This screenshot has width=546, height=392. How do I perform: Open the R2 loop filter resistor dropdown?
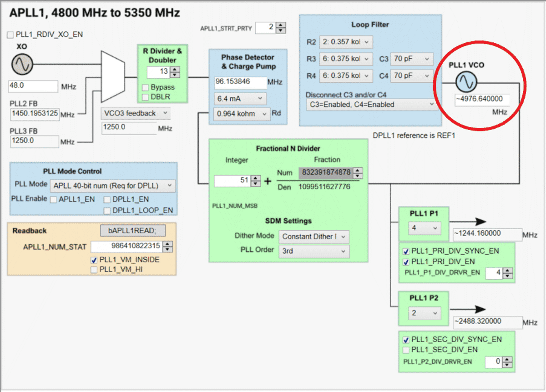(x=346, y=42)
